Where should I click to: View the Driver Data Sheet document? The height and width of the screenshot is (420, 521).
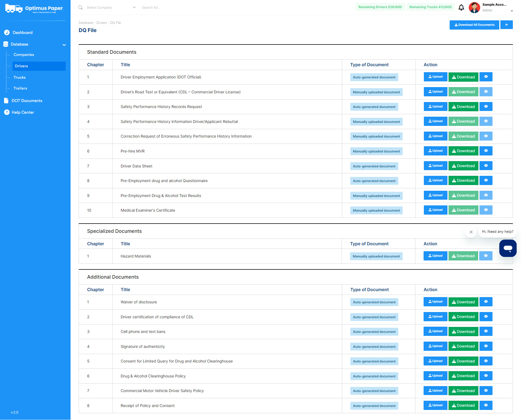click(x=486, y=166)
